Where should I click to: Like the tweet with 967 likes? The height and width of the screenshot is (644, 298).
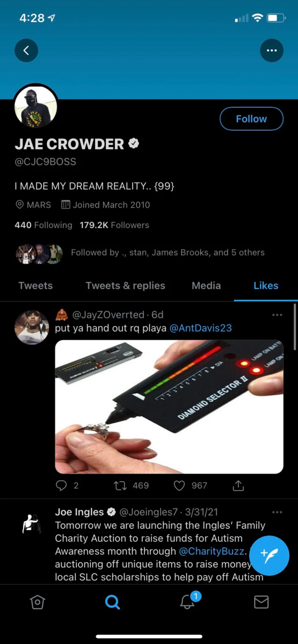coord(179,485)
